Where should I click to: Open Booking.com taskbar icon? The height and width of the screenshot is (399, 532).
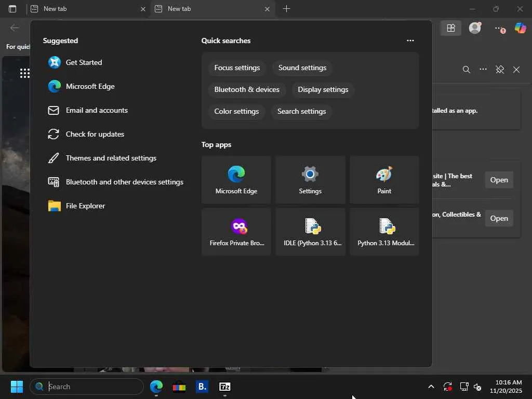point(202,387)
